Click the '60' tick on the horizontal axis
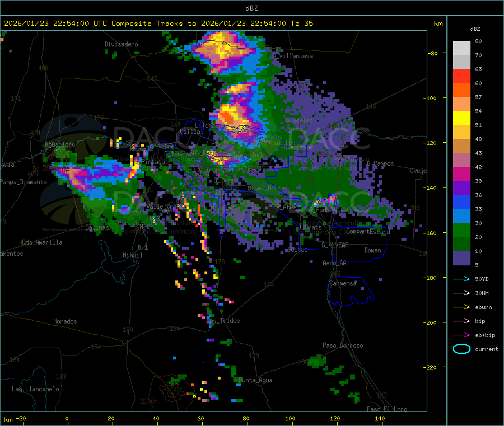504x426 pixels. 200,418
